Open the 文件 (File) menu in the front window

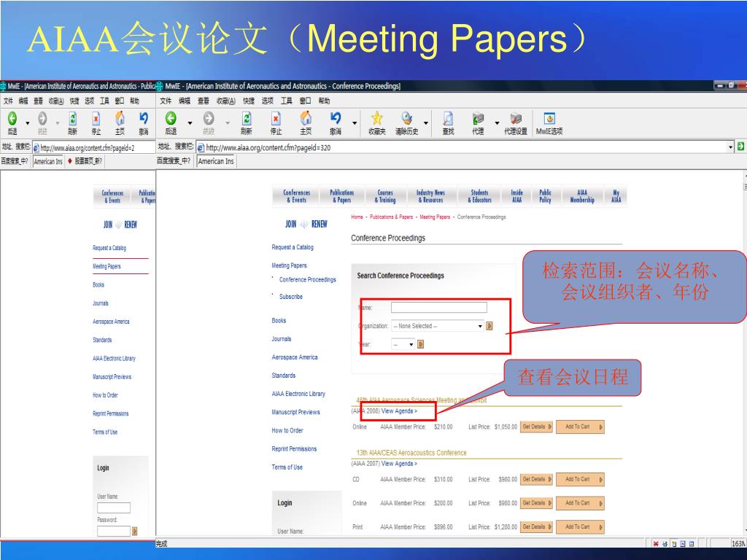tap(166, 101)
